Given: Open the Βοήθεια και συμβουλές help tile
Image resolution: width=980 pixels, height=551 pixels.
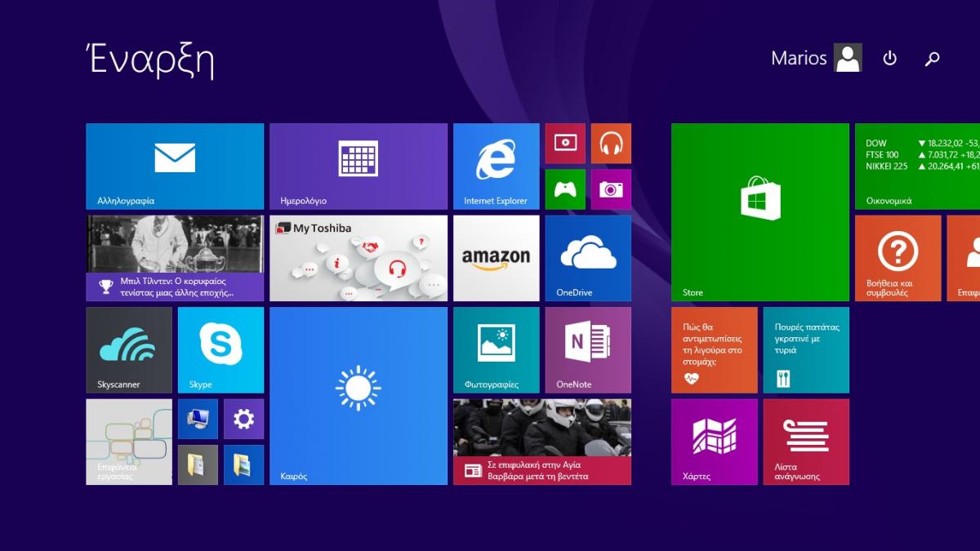Looking at the screenshot, I should pyautogui.click(x=898, y=258).
